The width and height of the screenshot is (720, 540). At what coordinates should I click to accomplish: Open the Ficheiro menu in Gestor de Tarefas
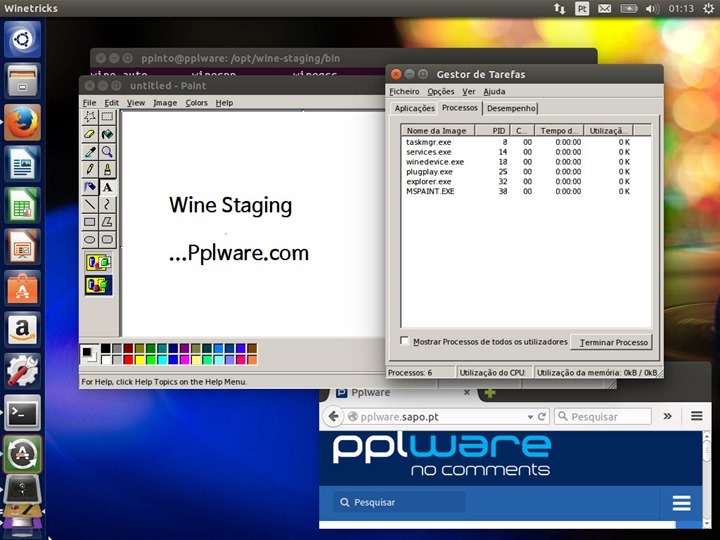(x=404, y=91)
